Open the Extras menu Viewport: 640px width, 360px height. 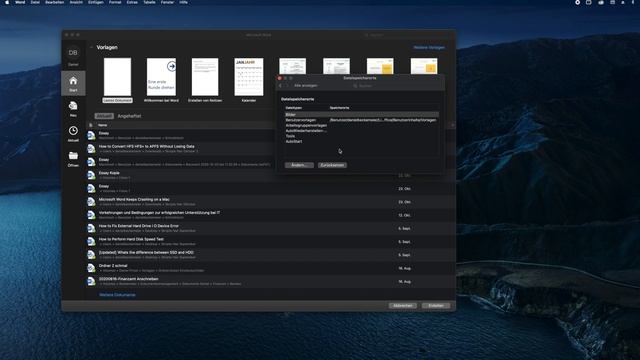132,2
